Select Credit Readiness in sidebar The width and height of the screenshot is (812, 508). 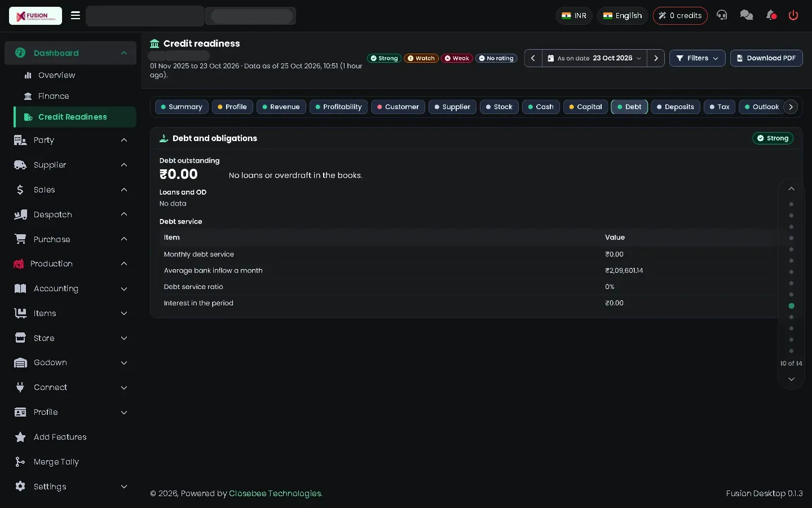[75, 117]
